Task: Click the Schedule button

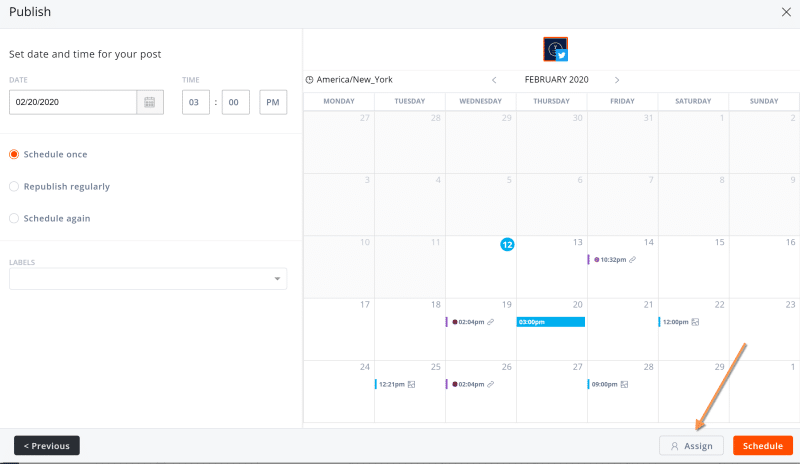Action: [x=763, y=446]
